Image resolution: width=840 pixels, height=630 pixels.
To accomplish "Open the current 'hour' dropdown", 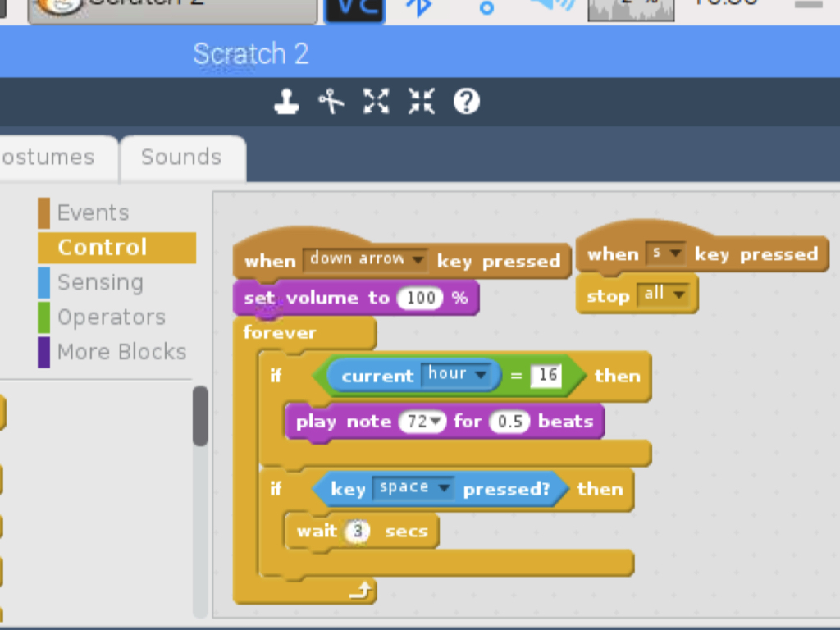I will [x=456, y=373].
